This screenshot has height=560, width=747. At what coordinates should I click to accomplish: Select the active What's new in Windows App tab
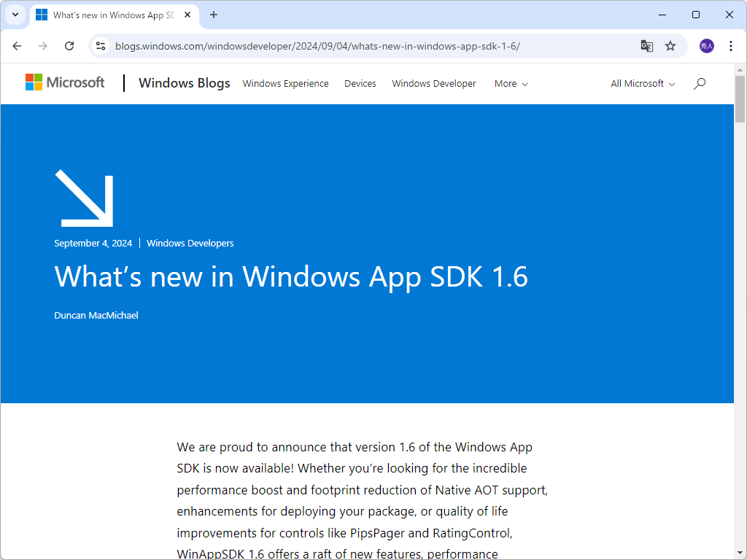pyautogui.click(x=115, y=15)
